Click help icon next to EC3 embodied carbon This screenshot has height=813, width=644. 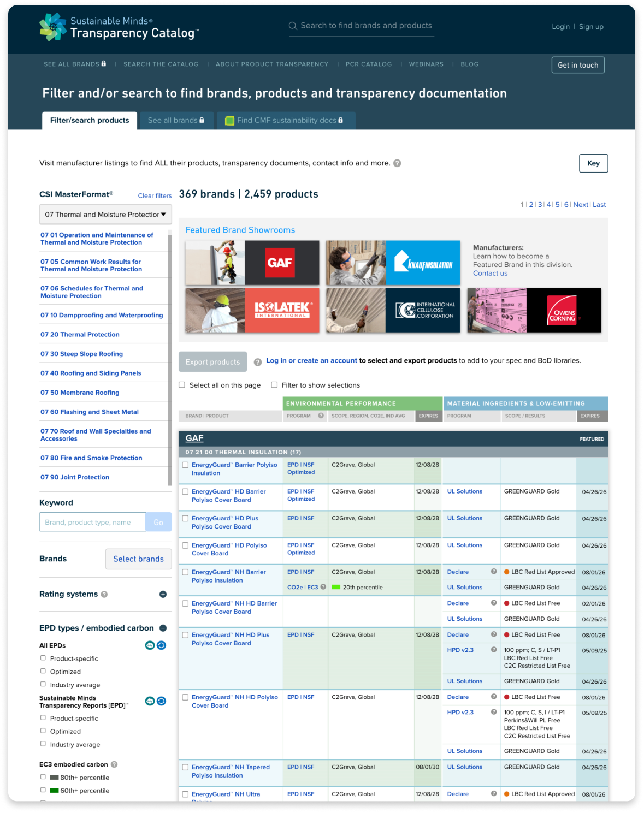pos(114,764)
